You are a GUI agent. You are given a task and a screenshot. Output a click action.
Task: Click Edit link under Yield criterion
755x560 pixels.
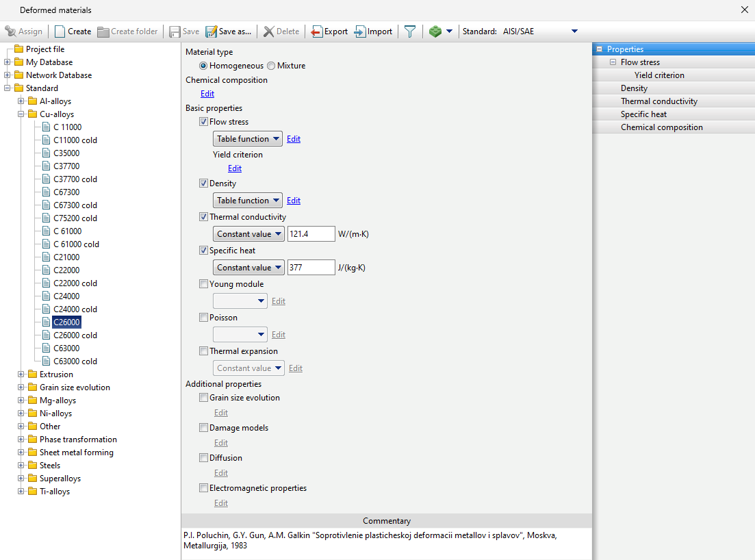[x=234, y=168]
